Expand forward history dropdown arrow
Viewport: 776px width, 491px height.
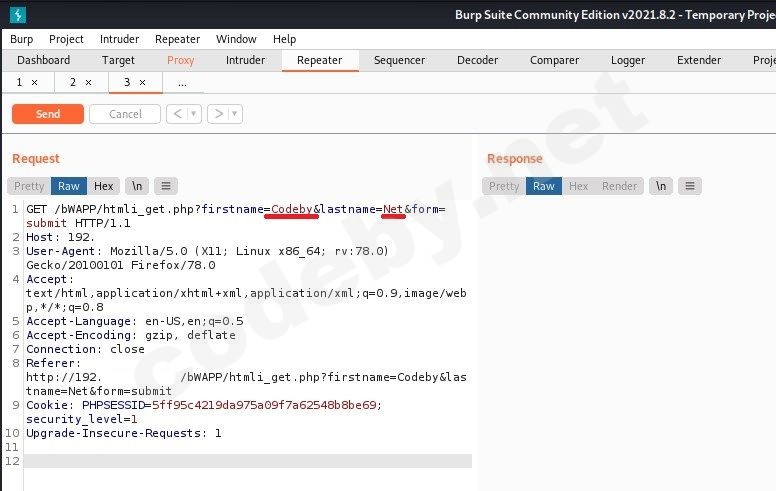point(235,114)
